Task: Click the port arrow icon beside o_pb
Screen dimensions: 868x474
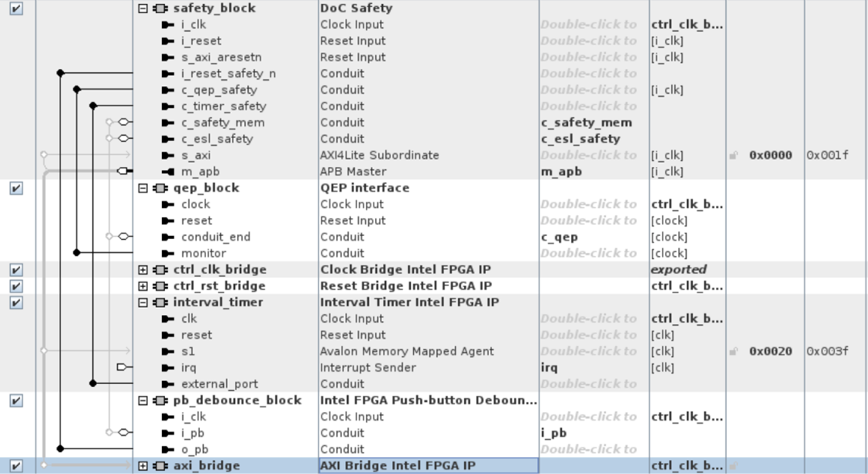Action: (167, 450)
